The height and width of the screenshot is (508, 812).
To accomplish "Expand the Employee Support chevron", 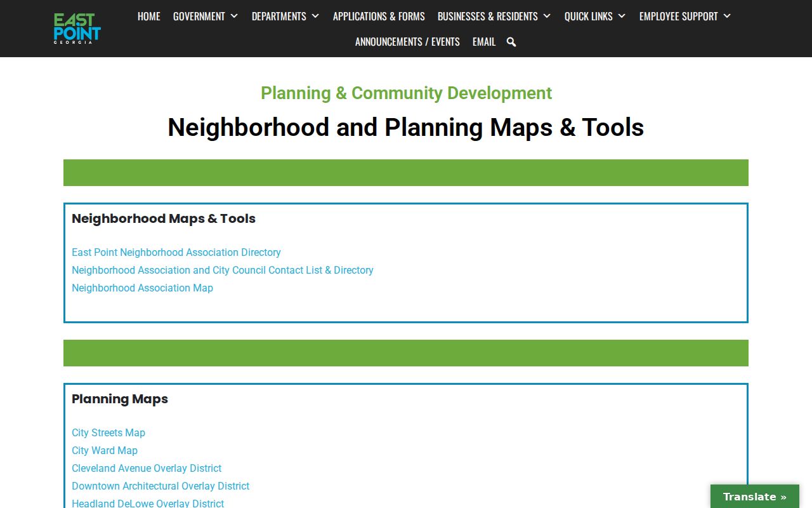I will (727, 16).
